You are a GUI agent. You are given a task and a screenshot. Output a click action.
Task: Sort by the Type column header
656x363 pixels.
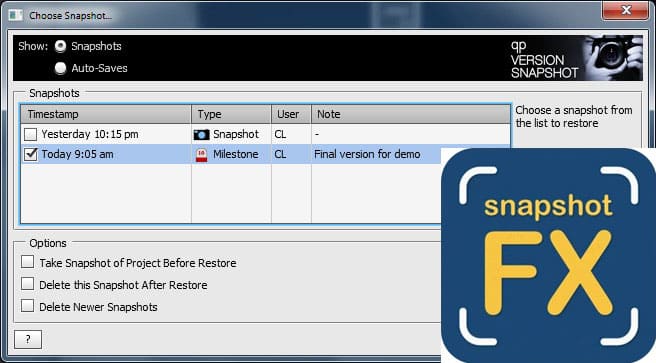click(x=231, y=114)
